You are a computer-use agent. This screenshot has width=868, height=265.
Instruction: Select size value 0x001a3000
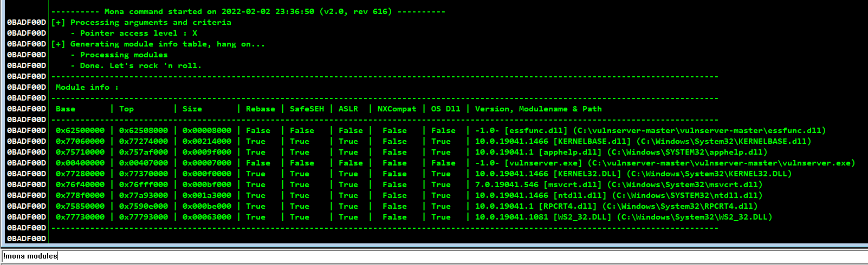[x=207, y=195]
